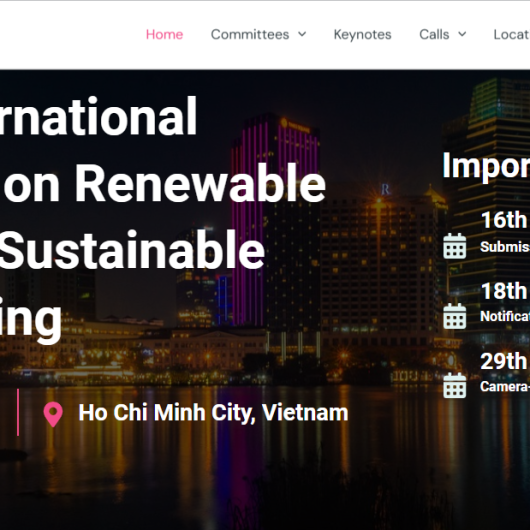Click the Camera-ready label under 29th
This screenshot has height=530, width=530.
[x=505, y=386]
